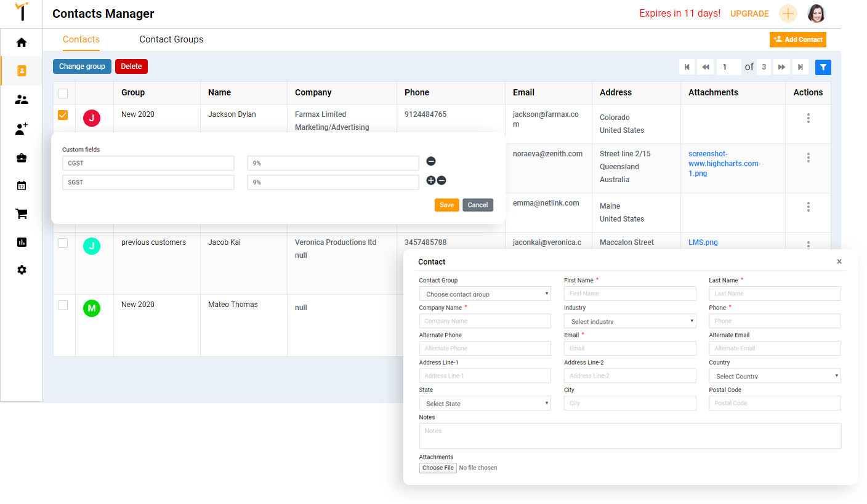Click the Notes text area

click(630, 436)
